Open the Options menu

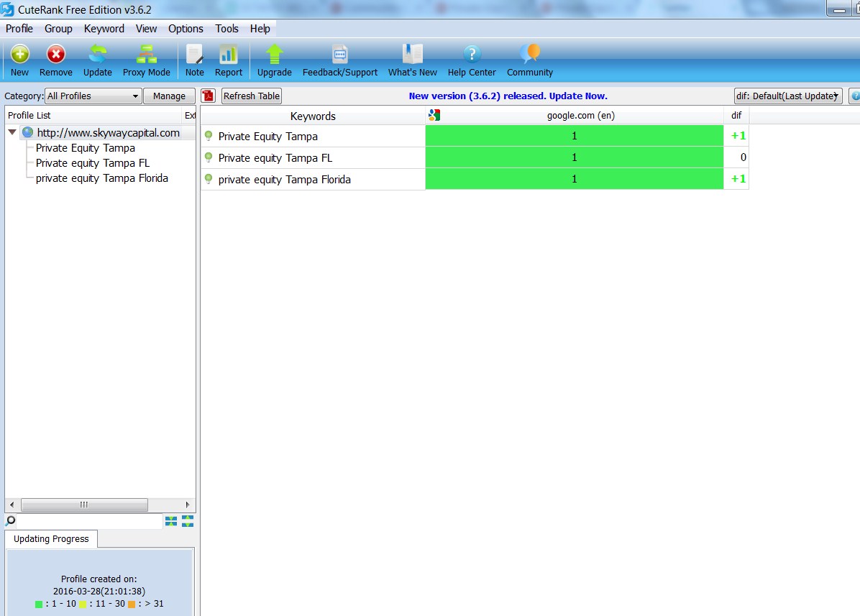pos(186,29)
